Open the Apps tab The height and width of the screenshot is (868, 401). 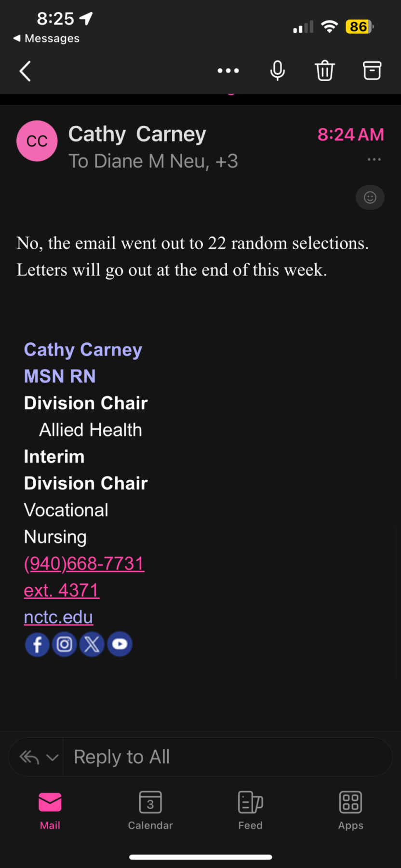tap(351, 811)
